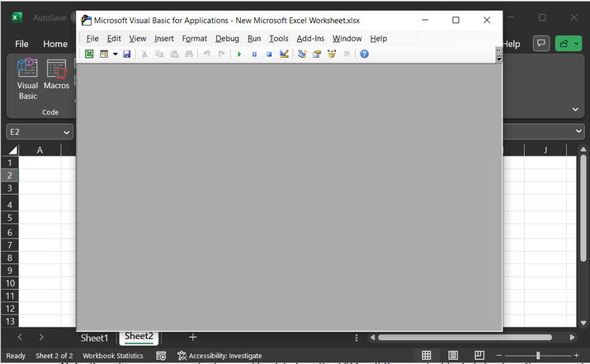This screenshot has height=364, width=590.
Task: Click previous sheet navigation arrow
Action: click(x=20, y=338)
